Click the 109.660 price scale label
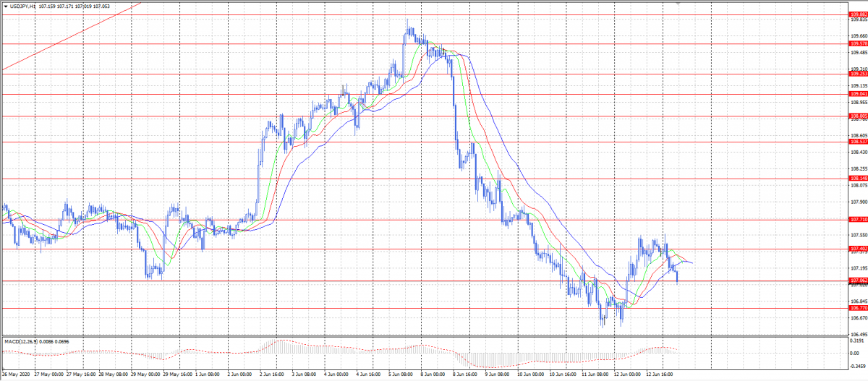 point(859,36)
